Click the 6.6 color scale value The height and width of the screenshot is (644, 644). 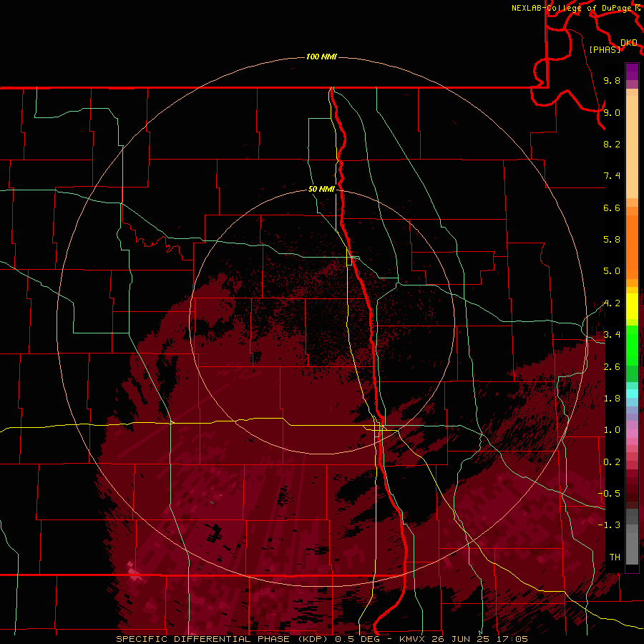point(612,208)
